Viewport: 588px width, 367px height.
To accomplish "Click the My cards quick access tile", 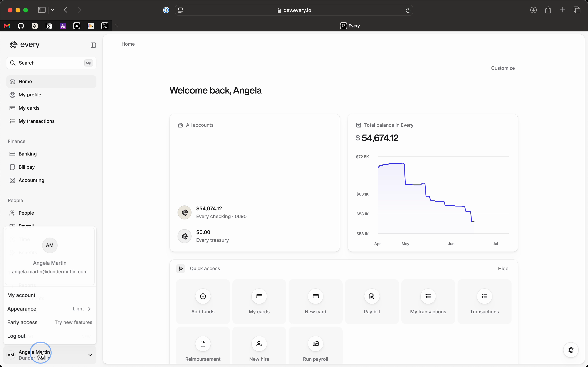I will point(259,302).
